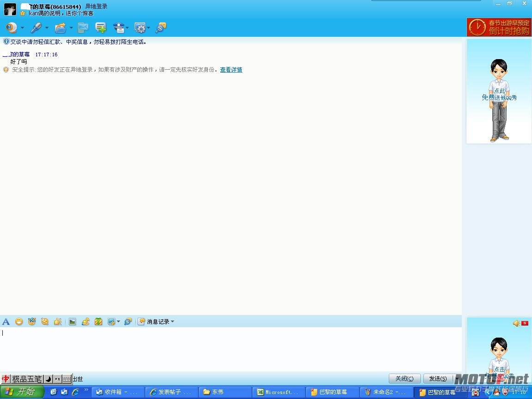
Task: Start a video call with the webcam icon
Action: pyautogui.click(x=12, y=28)
